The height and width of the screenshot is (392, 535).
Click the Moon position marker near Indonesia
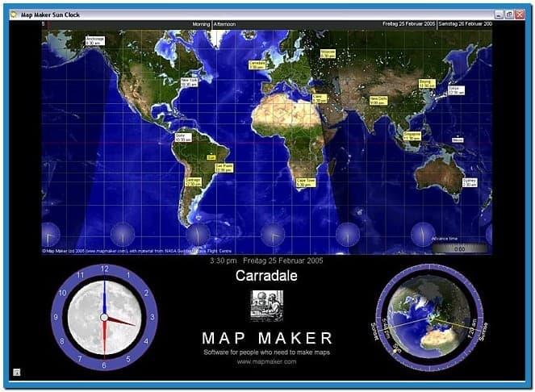458,140
